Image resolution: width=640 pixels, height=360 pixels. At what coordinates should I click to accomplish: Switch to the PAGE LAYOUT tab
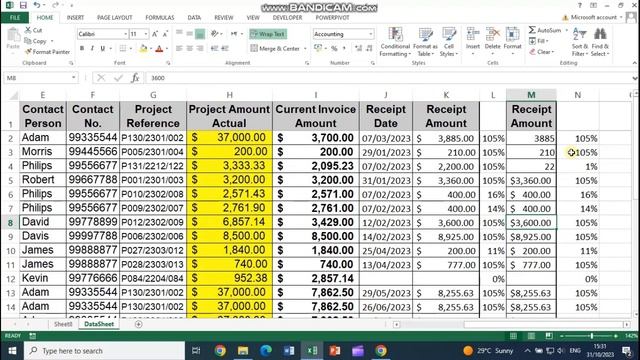click(115, 18)
